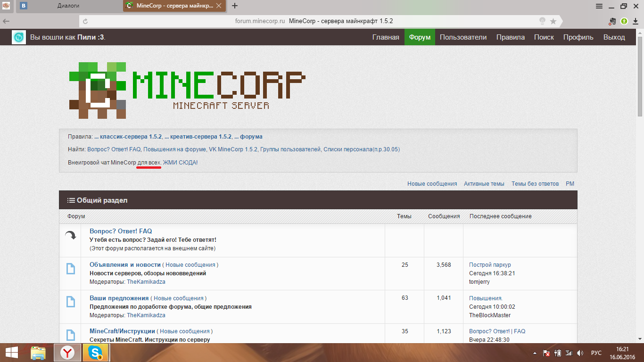Open the browser hamburger menu
This screenshot has height=362, width=644.
click(x=599, y=6)
